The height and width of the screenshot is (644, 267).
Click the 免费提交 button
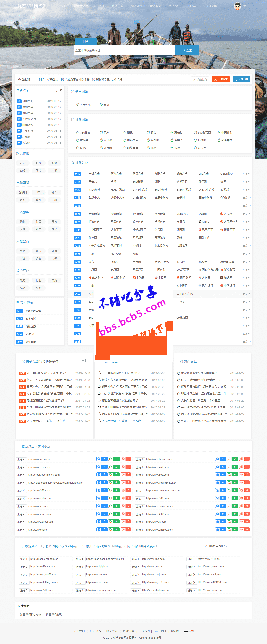200,79
